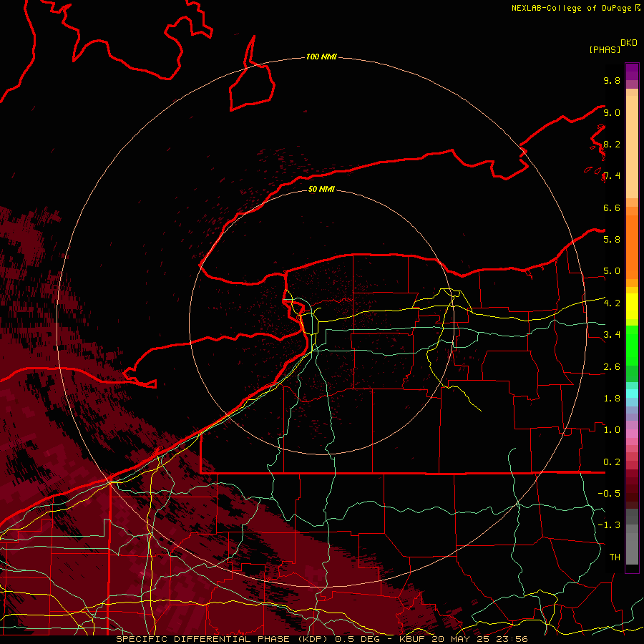This screenshot has height=644, width=644.
Task: Click the 8.2 value on the scale
Action: (x=612, y=144)
